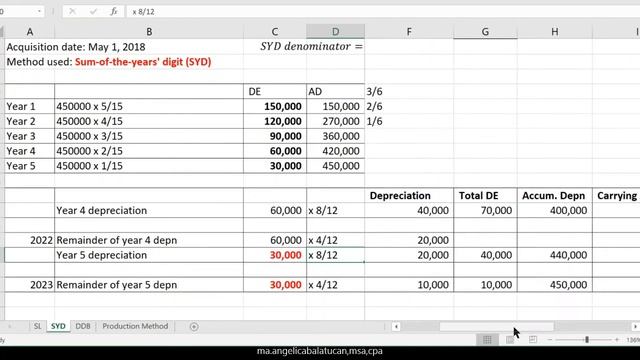Select the 70,000 Total DE cell
Screen dimensions: 640x360
(x=485, y=211)
